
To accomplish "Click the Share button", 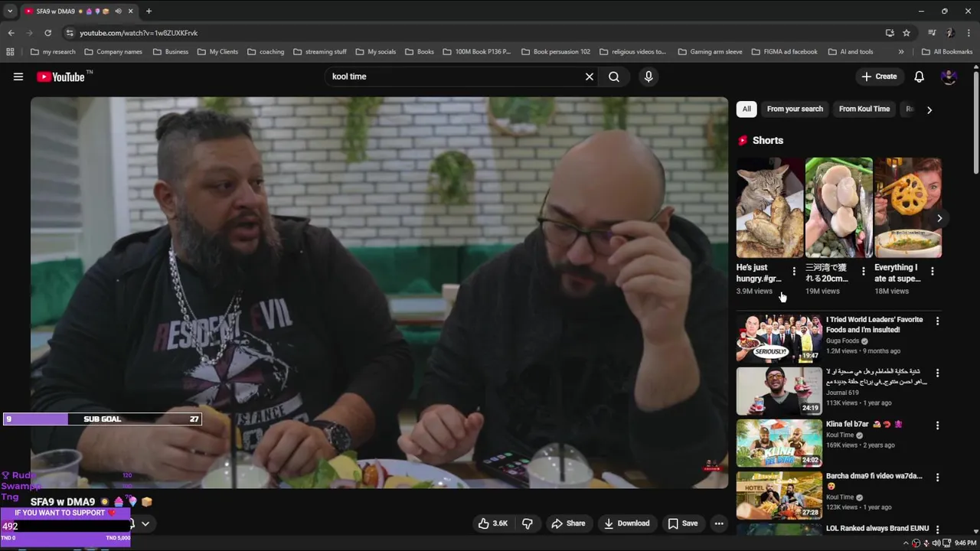I will [x=568, y=523].
